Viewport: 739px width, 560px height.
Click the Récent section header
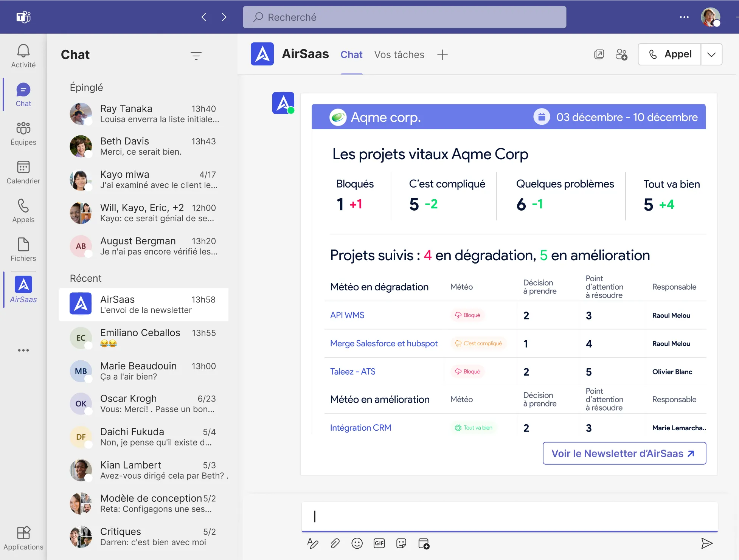pos(85,278)
